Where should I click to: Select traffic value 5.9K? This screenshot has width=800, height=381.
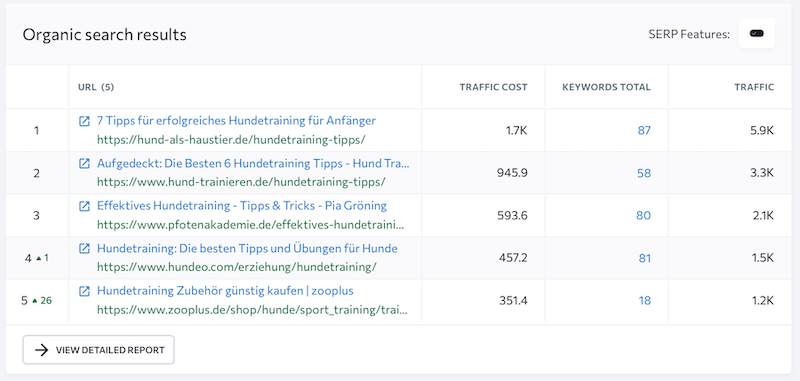click(762, 131)
